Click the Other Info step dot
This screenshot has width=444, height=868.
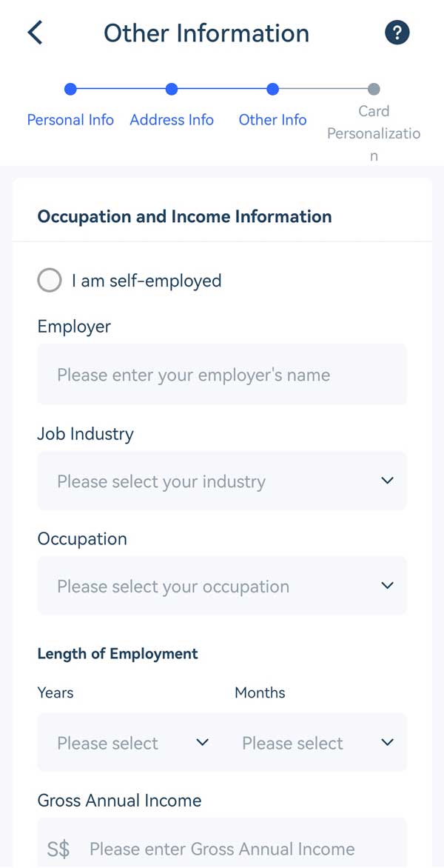[x=272, y=90]
